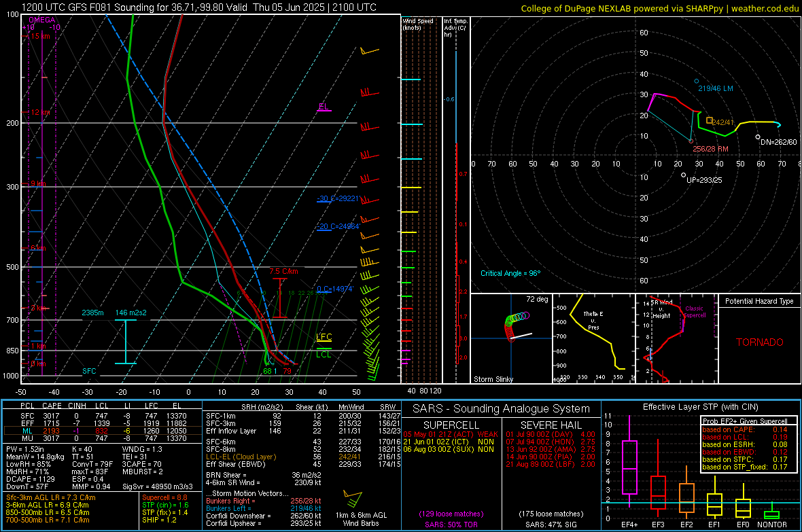Click the 05 May 01 21Z (ACT) analog
The image size is (802, 532).
point(450,434)
